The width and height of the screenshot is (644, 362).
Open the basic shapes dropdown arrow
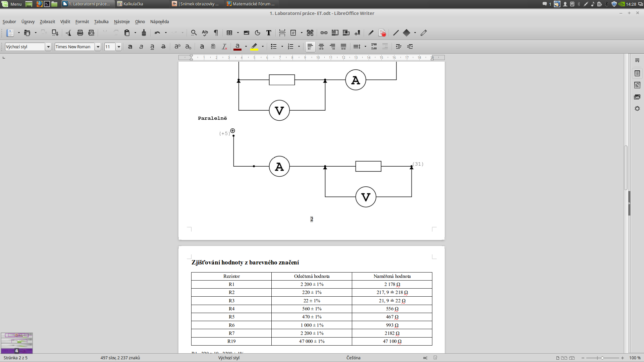(x=415, y=33)
